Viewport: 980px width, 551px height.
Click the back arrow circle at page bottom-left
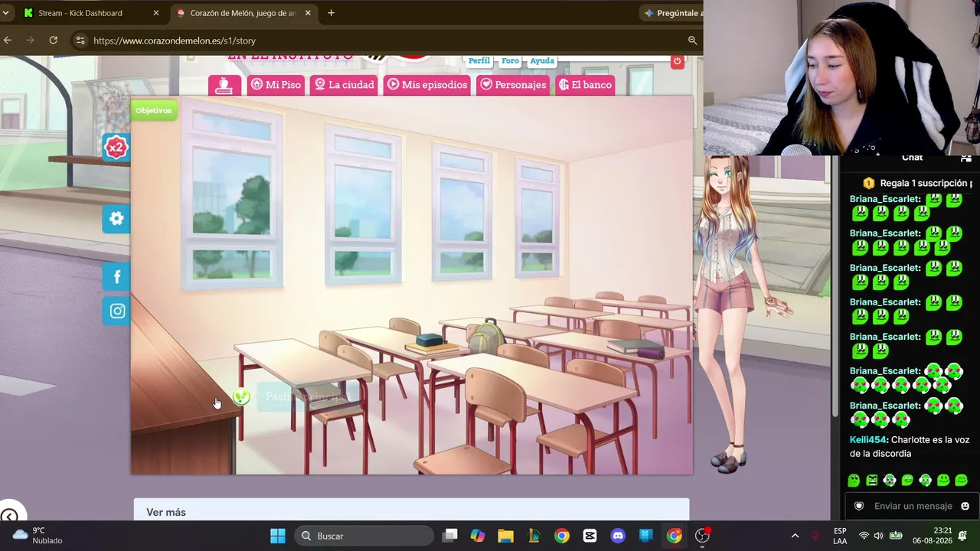(x=9, y=517)
